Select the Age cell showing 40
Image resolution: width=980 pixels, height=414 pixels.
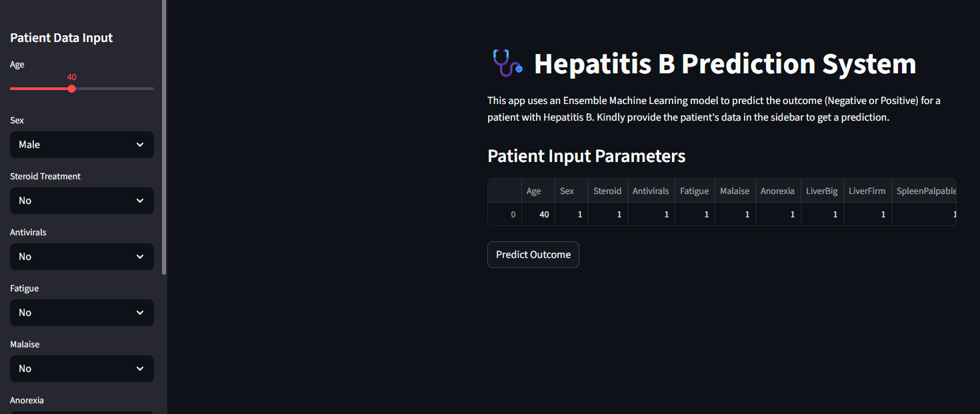537,214
